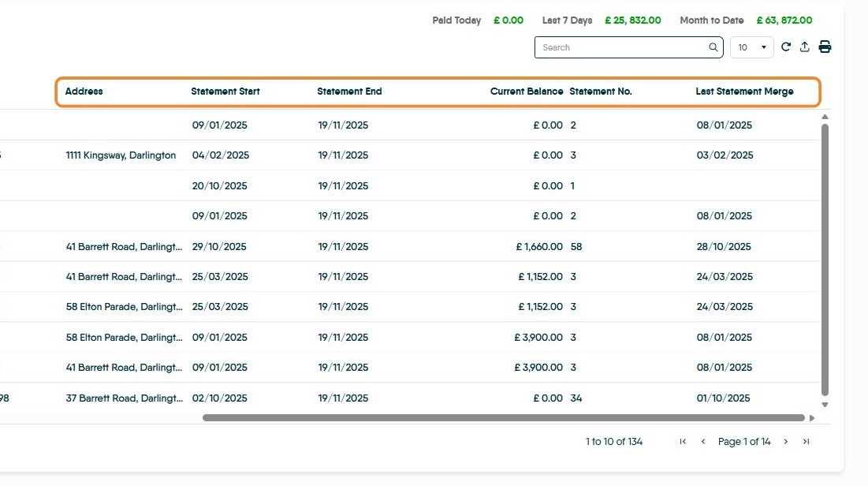The width and height of the screenshot is (868, 486).
Task: Click the scroll right arrow
Action: (812, 418)
